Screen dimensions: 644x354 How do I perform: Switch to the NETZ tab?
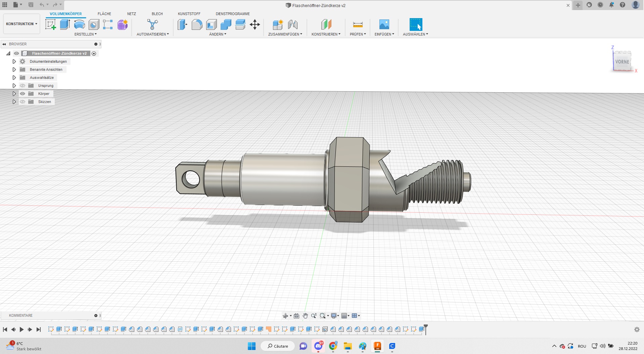tap(132, 14)
